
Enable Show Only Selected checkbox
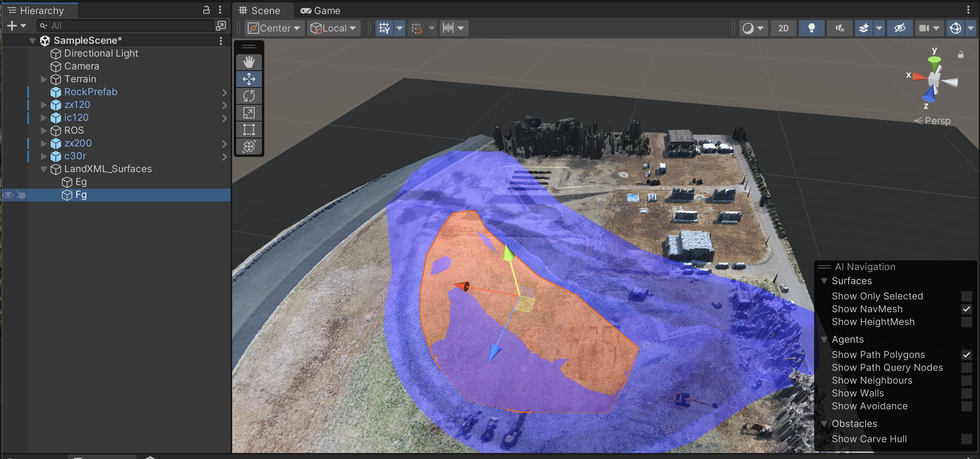coord(967,296)
